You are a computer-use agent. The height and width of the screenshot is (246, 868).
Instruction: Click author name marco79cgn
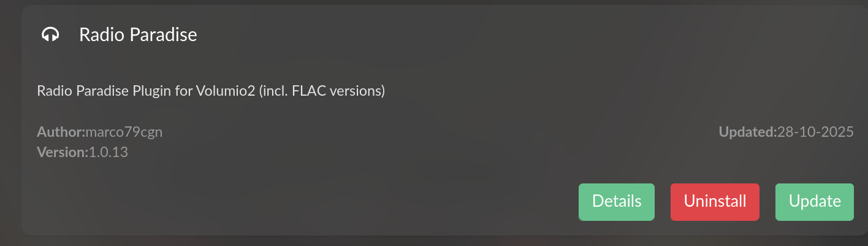(x=124, y=132)
